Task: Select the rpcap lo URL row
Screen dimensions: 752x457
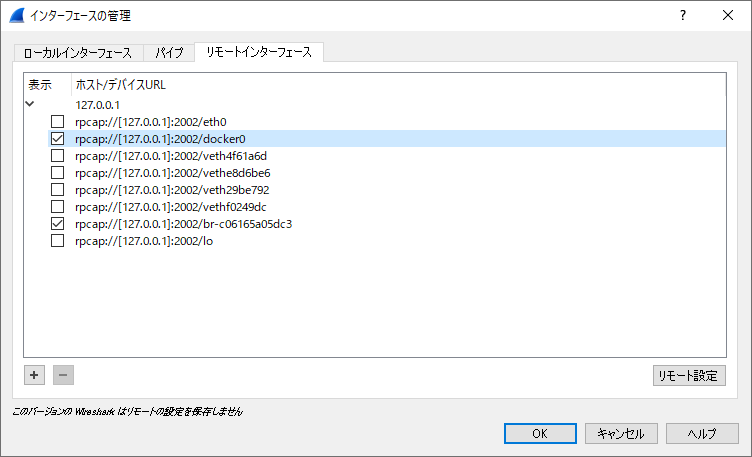Action: coord(387,241)
